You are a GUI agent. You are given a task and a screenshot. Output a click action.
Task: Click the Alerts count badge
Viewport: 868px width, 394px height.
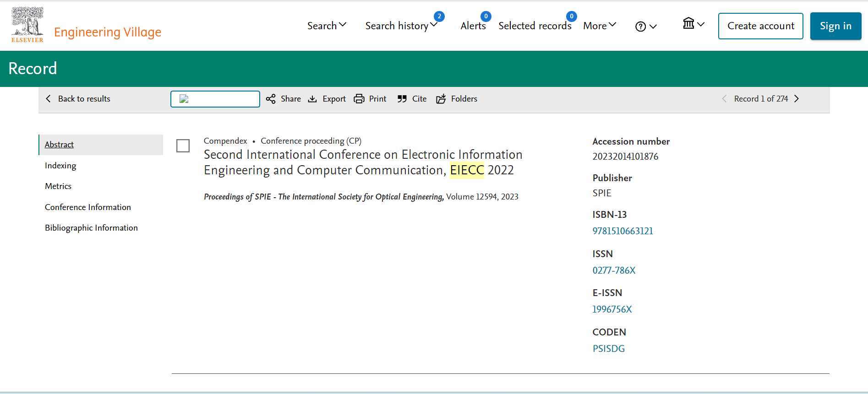coord(486,16)
